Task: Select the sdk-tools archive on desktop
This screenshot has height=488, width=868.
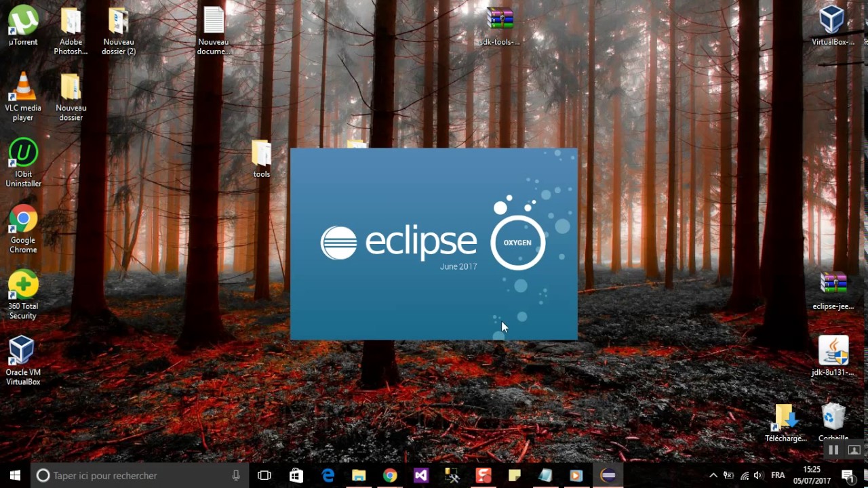Action: (x=500, y=26)
